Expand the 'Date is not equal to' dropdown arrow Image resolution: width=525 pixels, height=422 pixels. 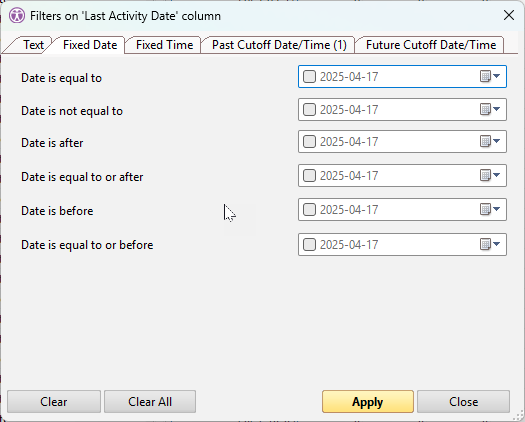click(x=497, y=109)
